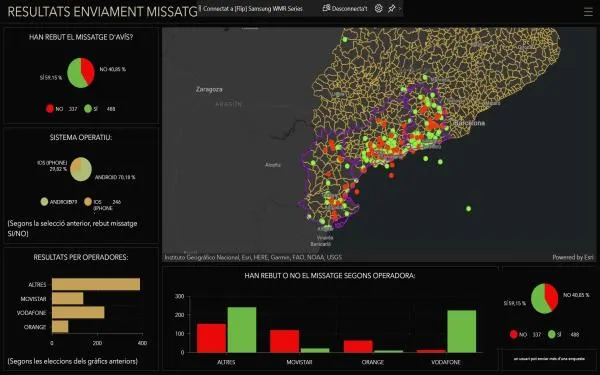Click the red NO legend dot in the HAN REBUT EL MISSATGE D'AVÍS panel
The height and width of the screenshot is (375, 600).
(x=50, y=109)
